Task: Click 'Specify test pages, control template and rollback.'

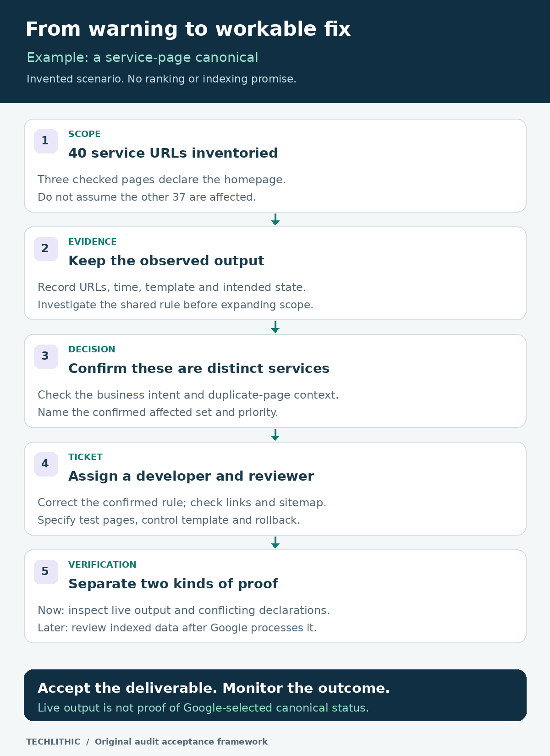Action: [169, 520]
